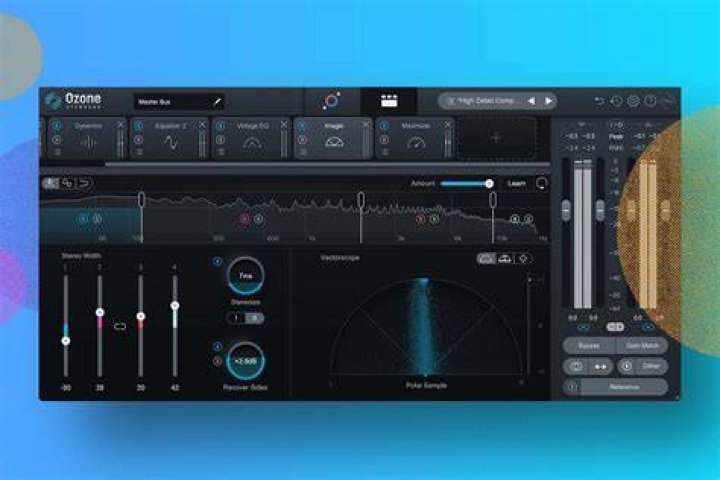The height and width of the screenshot is (480, 720).
Task: Open the settings gear icon
Action: 633,101
